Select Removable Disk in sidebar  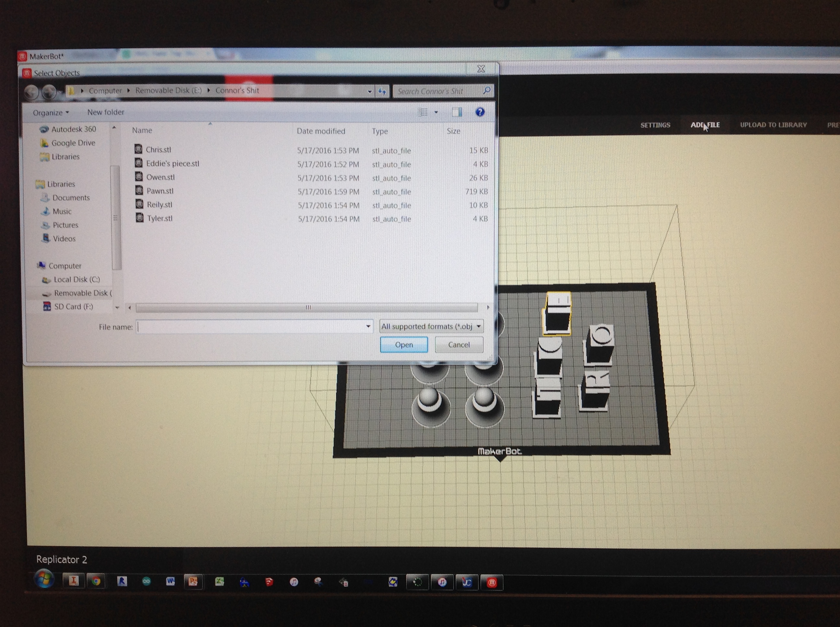77,293
